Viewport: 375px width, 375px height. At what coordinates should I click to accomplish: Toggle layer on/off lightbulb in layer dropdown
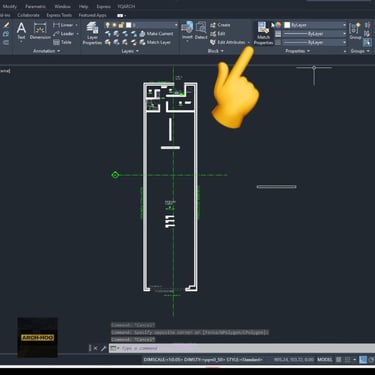coord(107,25)
